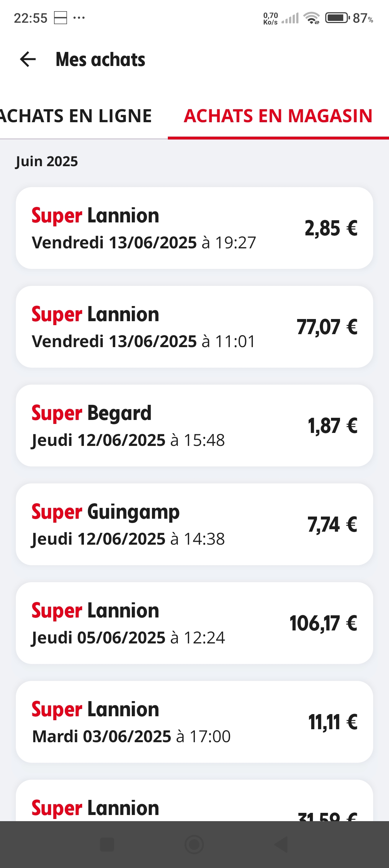Tap the three-dots notification overflow icon

[79, 18]
